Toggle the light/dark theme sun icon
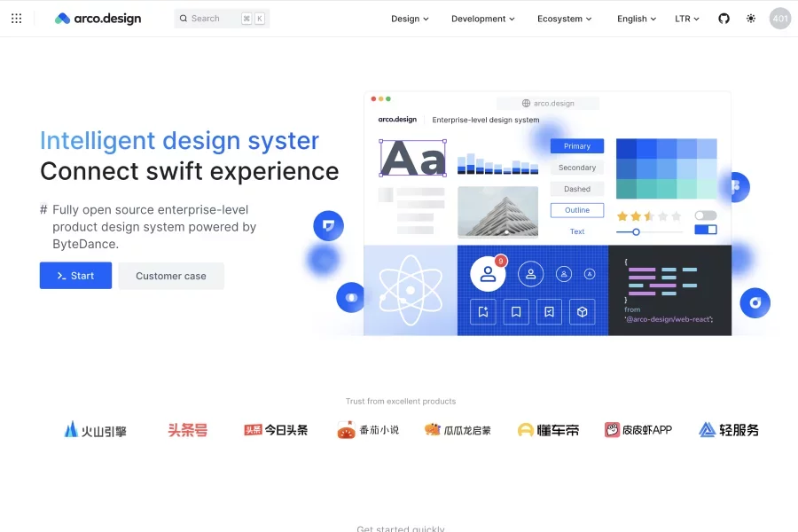The image size is (798, 532). click(751, 19)
